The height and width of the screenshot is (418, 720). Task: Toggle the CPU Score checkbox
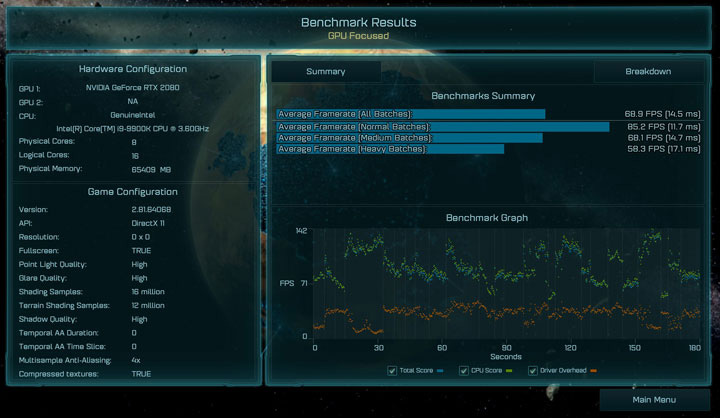(464, 370)
